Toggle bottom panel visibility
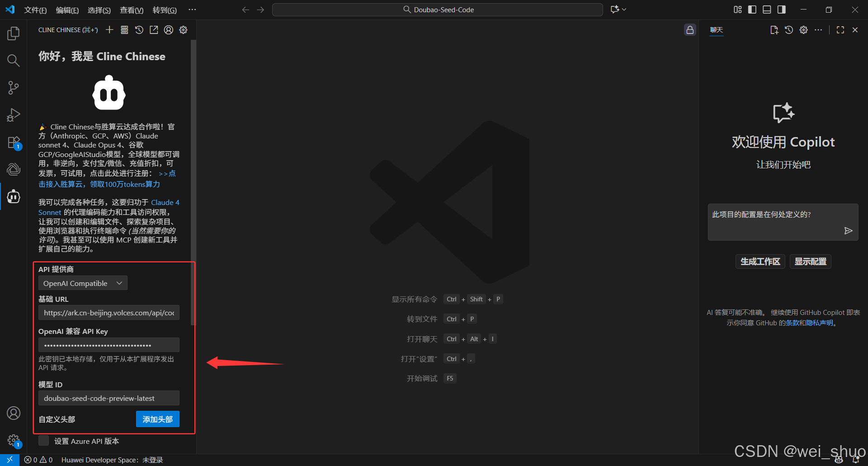 tap(767, 10)
